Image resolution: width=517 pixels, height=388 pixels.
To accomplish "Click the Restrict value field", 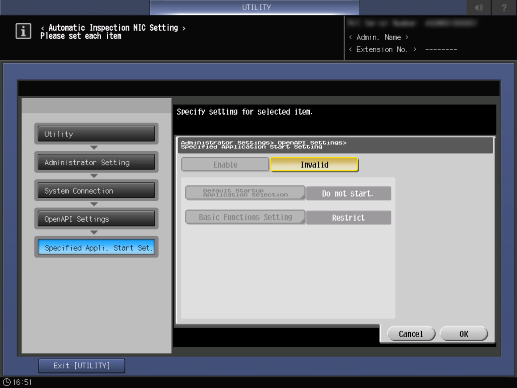I will [348, 218].
